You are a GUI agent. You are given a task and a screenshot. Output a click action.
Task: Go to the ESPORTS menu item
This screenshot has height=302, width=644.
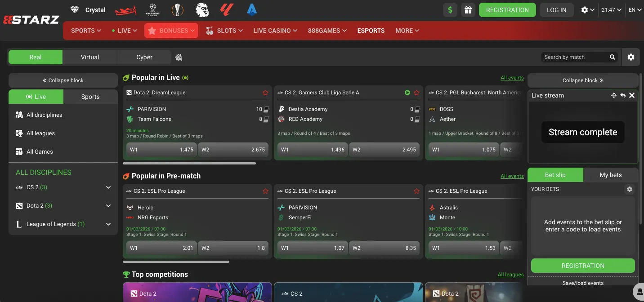(x=371, y=31)
